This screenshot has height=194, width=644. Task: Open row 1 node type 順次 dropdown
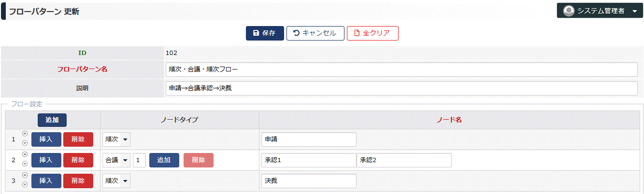pyautogui.click(x=116, y=139)
